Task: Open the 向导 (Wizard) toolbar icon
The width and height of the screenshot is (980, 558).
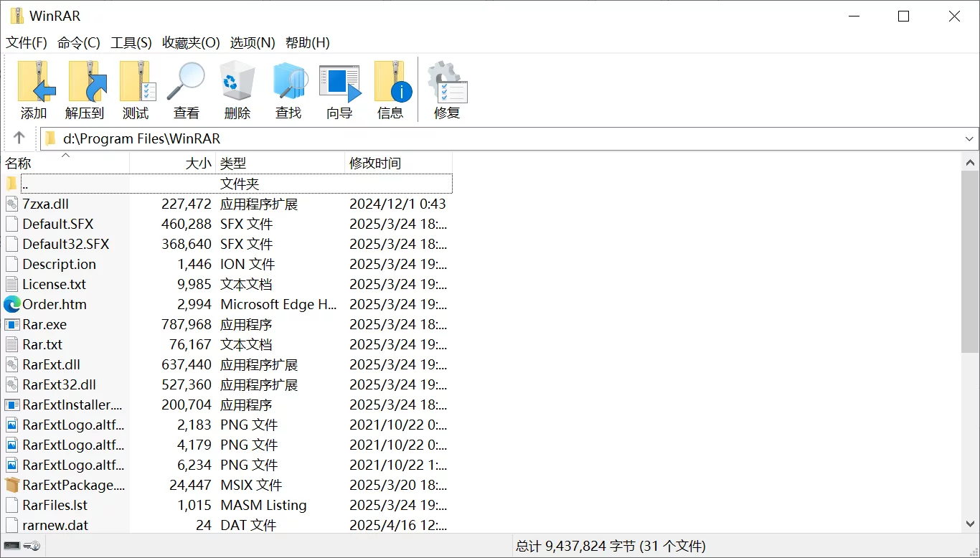Action: [339, 84]
